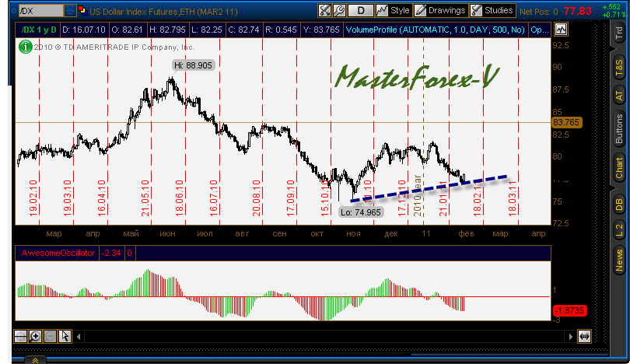The width and height of the screenshot is (630, 364).
Task: Open the News side tab
Action: tap(619, 261)
